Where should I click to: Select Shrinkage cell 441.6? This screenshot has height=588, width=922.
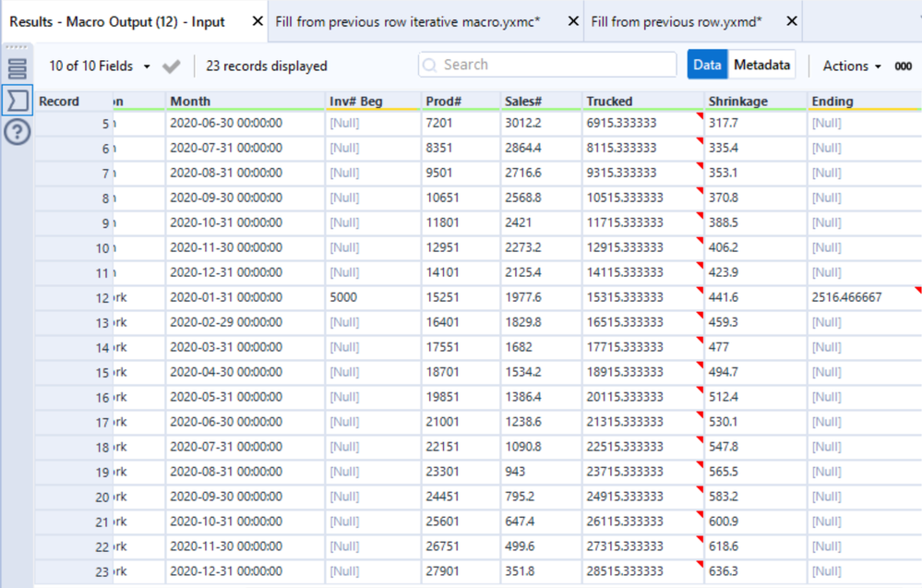755,297
